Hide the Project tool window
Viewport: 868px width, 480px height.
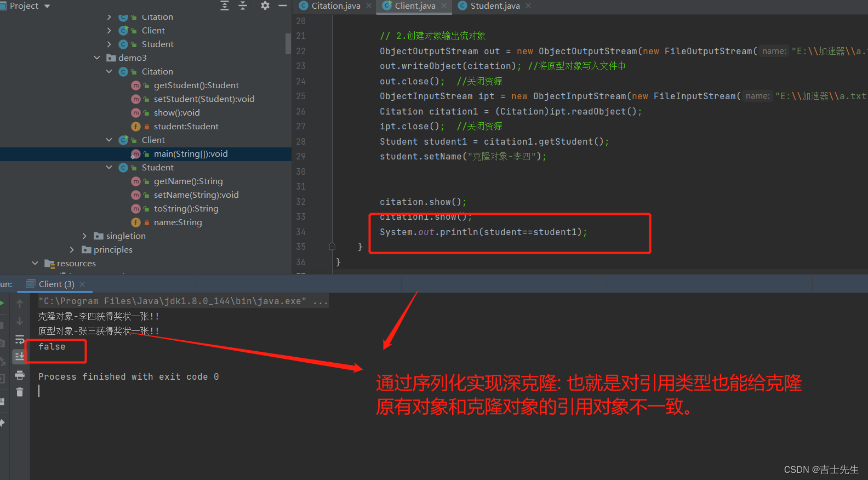coord(283,5)
